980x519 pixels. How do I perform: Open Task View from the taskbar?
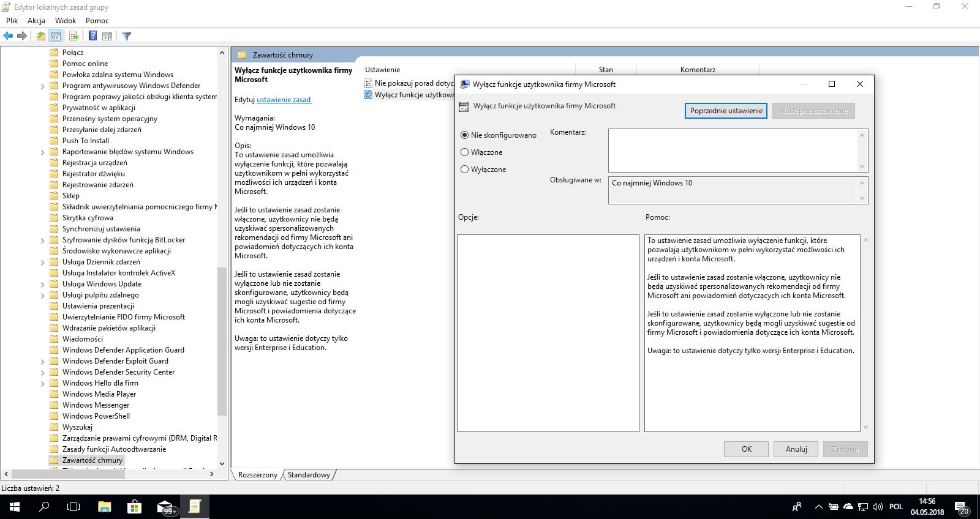click(73, 507)
